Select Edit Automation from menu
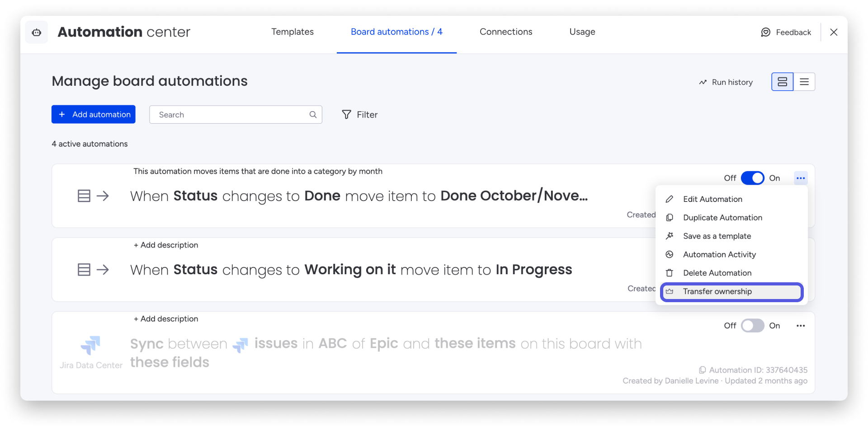Viewport: 868px width, 430px height. click(731, 199)
